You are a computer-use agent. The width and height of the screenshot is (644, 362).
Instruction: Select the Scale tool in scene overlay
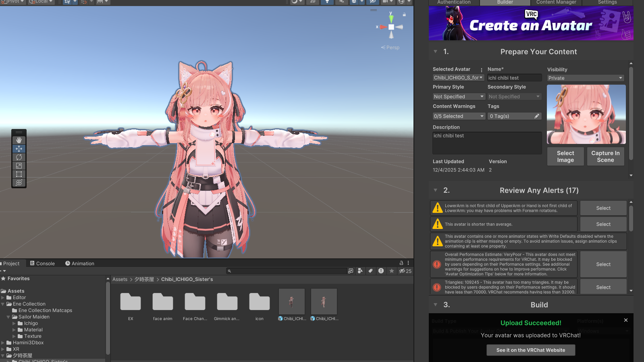coord(19,166)
